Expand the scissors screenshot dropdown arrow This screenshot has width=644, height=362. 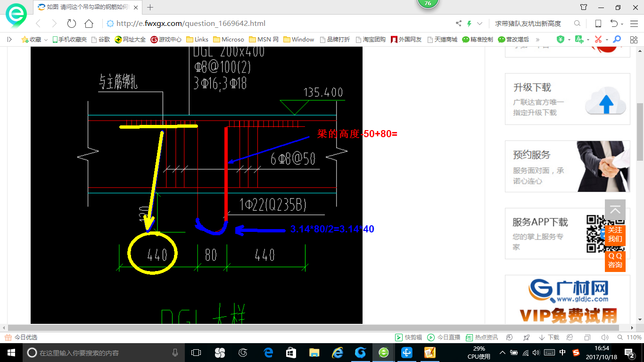click(x=607, y=40)
